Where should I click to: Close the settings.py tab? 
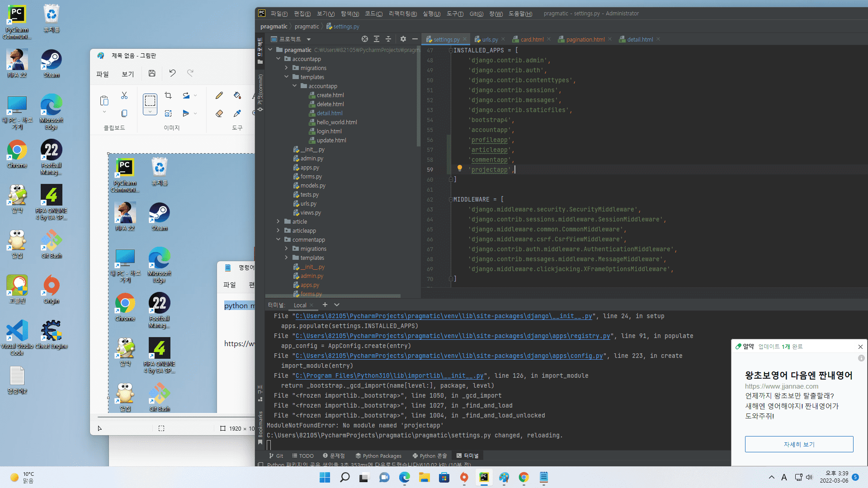pyautogui.click(x=464, y=39)
